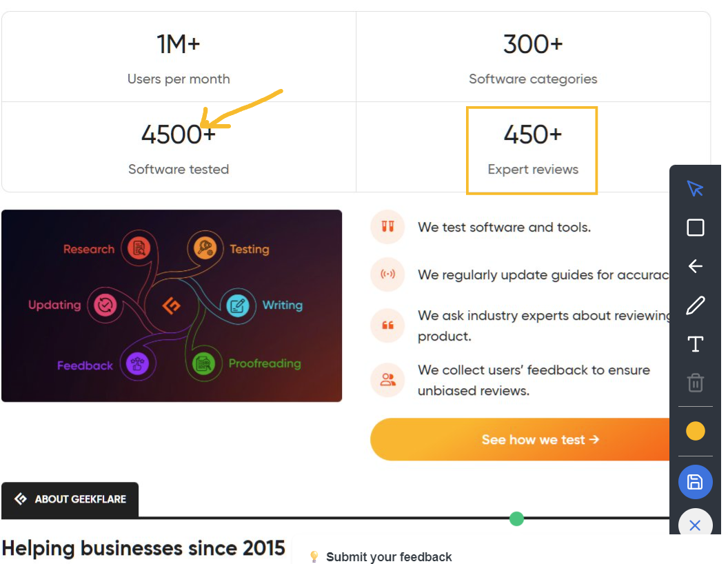Click the test tubes icon
The height and width of the screenshot is (564, 728).
coord(387,227)
